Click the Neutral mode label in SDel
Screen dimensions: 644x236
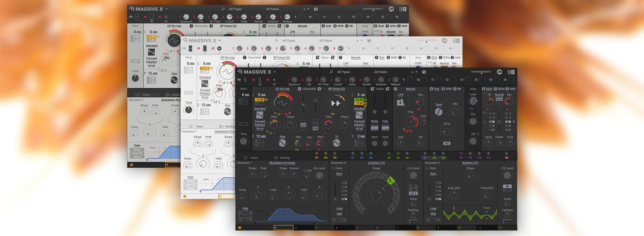click(x=499, y=95)
